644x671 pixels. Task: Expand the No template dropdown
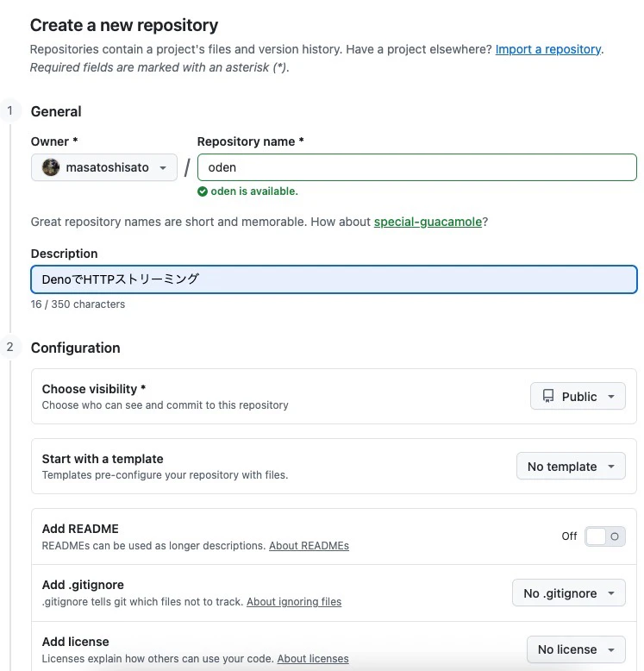tap(571, 467)
